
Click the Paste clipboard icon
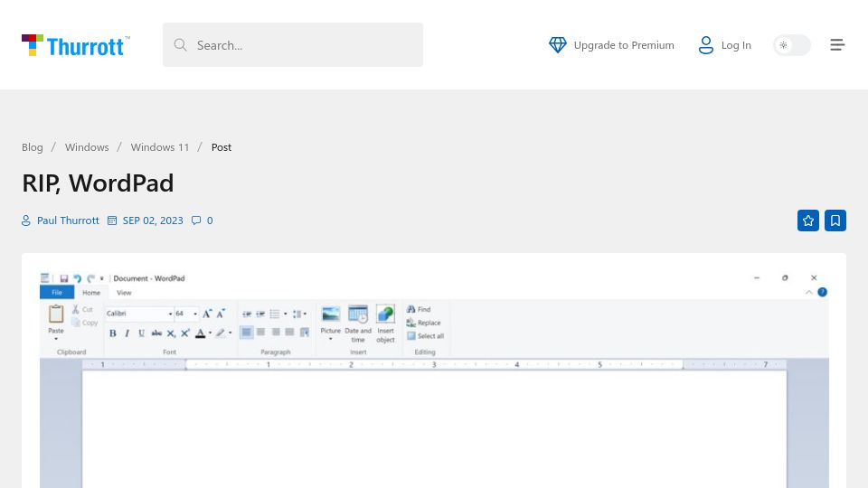[x=56, y=314]
